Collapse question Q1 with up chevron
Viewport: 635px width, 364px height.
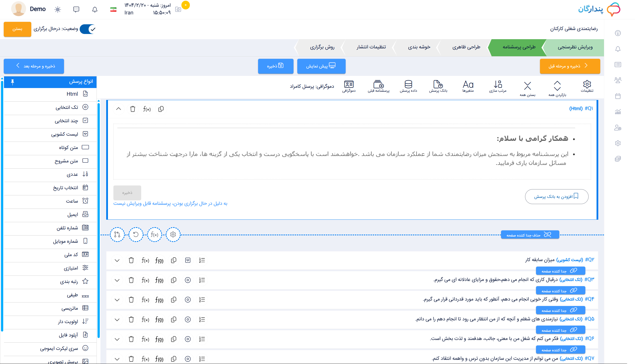[x=119, y=109]
